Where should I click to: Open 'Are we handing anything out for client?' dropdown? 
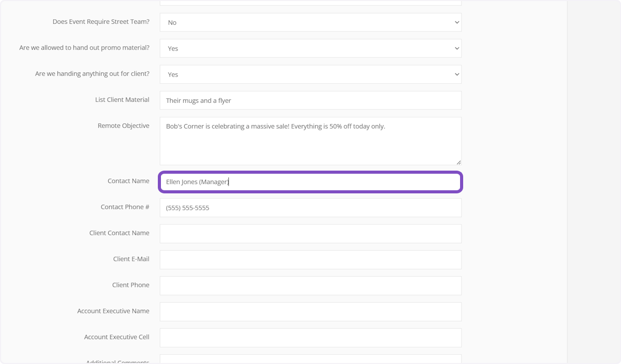310,74
